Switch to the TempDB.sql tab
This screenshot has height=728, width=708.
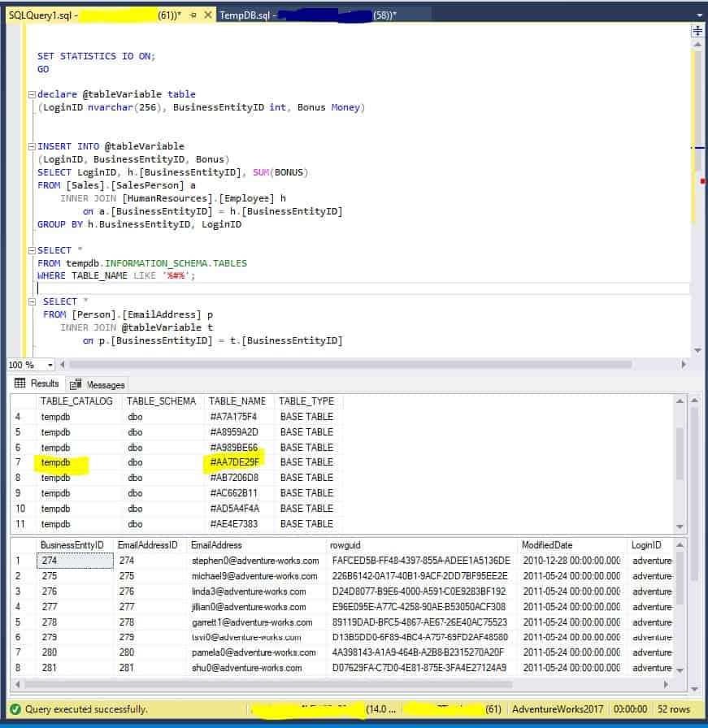click(307, 15)
